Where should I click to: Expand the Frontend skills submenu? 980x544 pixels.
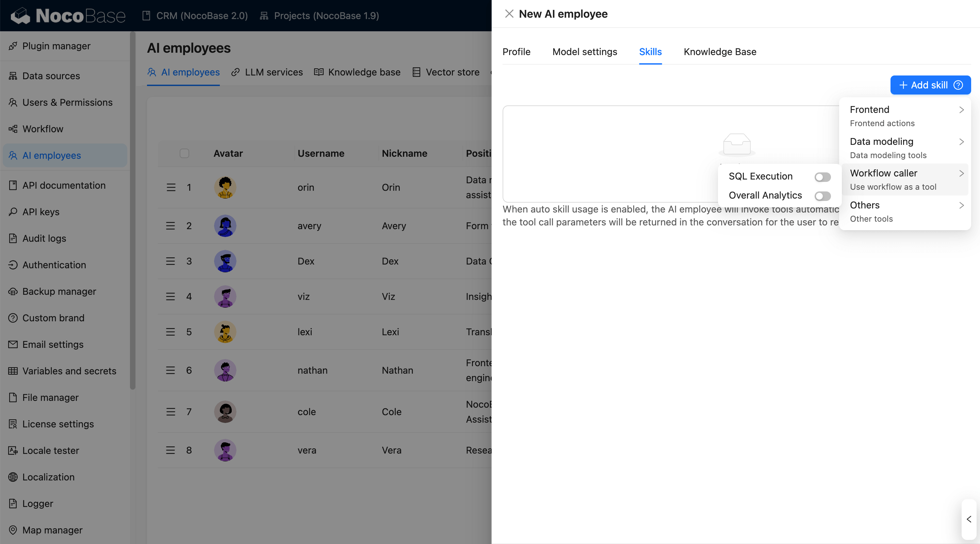coord(905,116)
